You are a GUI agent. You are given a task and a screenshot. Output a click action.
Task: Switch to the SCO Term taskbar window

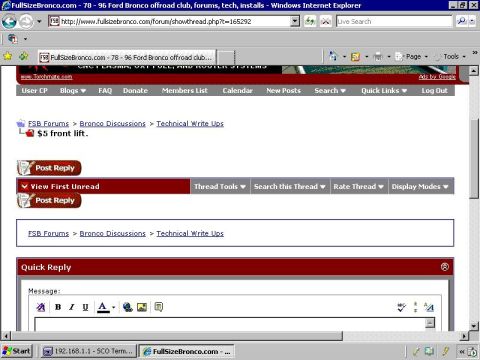tap(89, 351)
